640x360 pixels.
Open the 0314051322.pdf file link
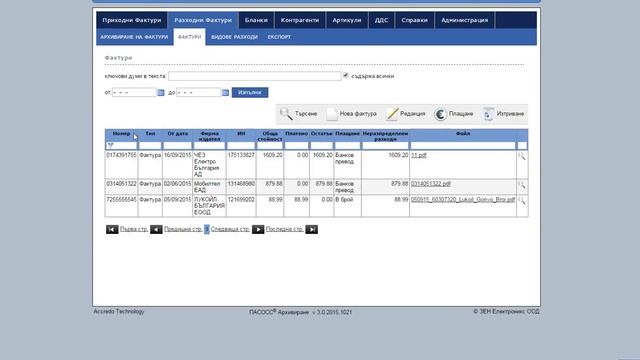431,184
